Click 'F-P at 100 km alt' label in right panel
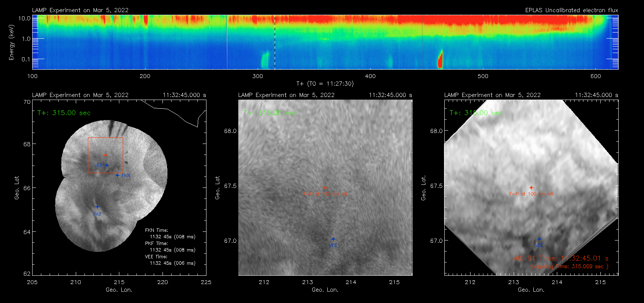Screen dimensions: 644x303 pyautogui.click(x=531, y=194)
